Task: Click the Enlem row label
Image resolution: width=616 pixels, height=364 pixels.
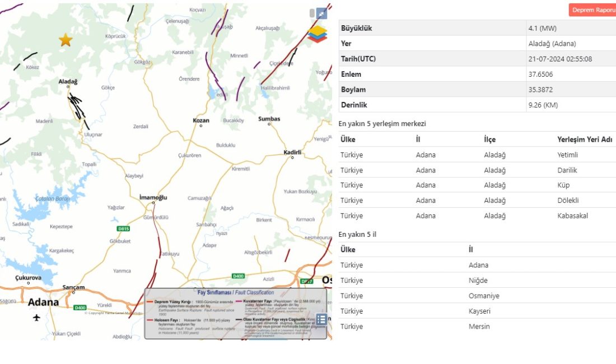Action: [351, 74]
